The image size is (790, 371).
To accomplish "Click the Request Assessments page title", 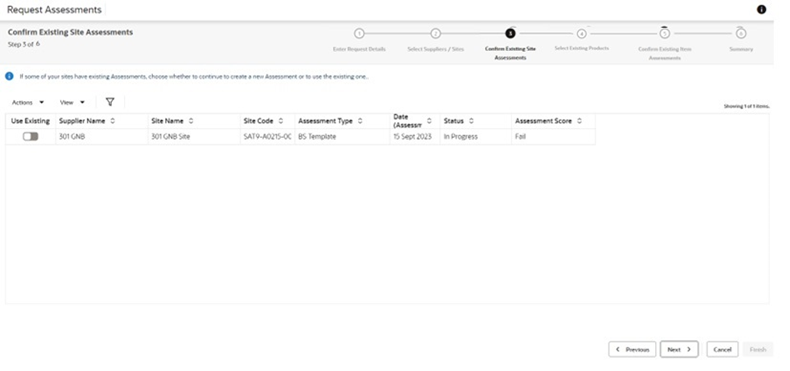I will (x=54, y=10).
